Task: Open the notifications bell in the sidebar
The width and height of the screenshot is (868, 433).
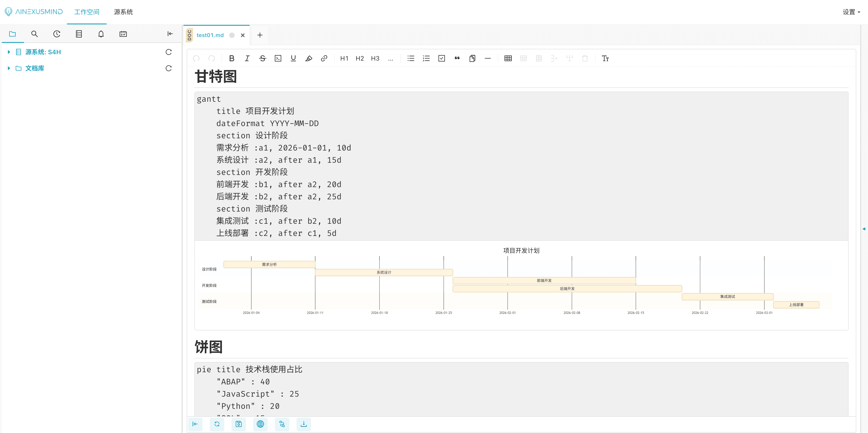Action: 101,34
